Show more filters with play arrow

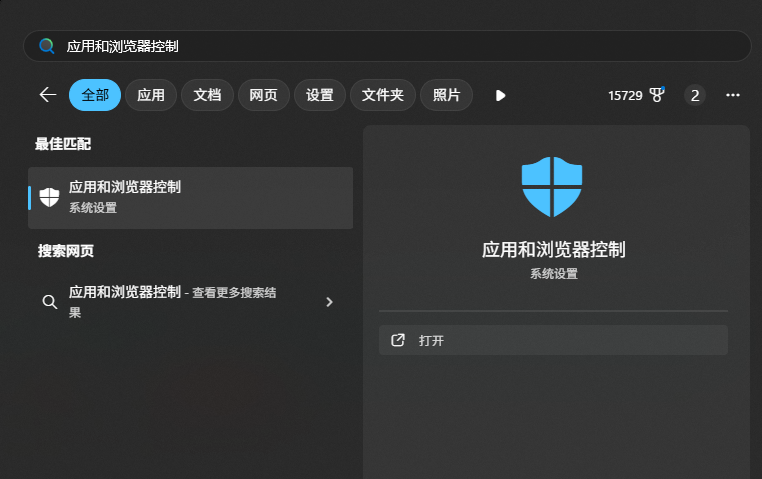[x=500, y=95]
